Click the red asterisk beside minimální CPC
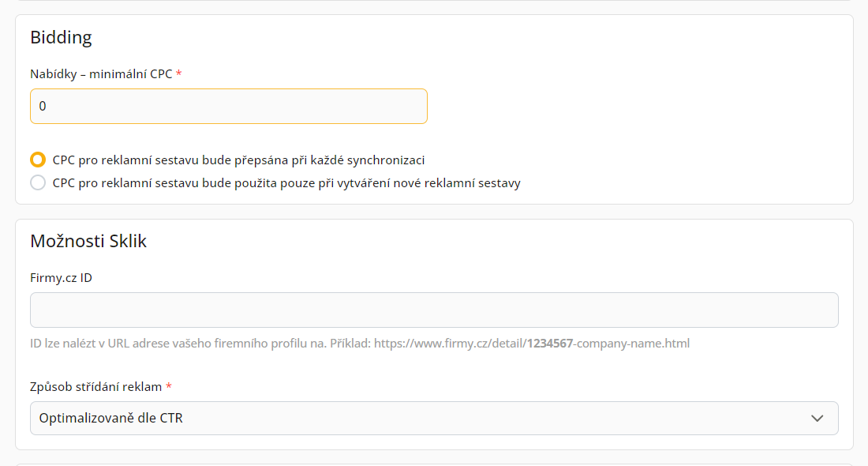 (179, 73)
